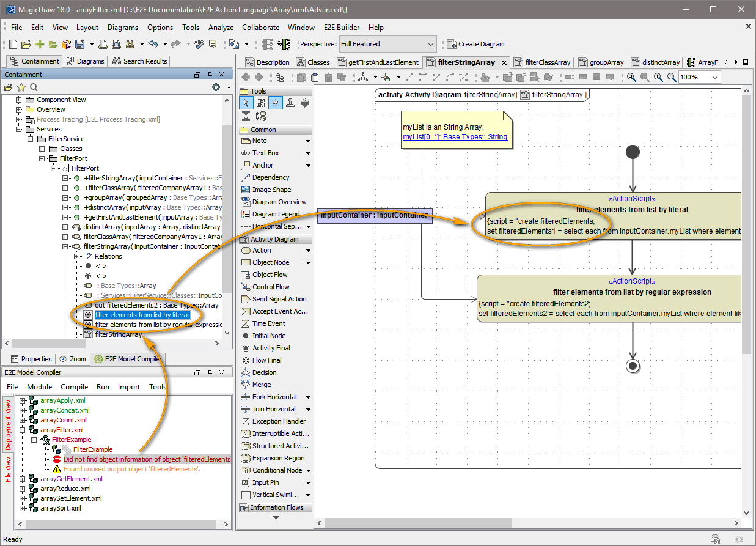Toggle the Selection arrow tool
The width and height of the screenshot is (756, 546).
(x=246, y=103)
